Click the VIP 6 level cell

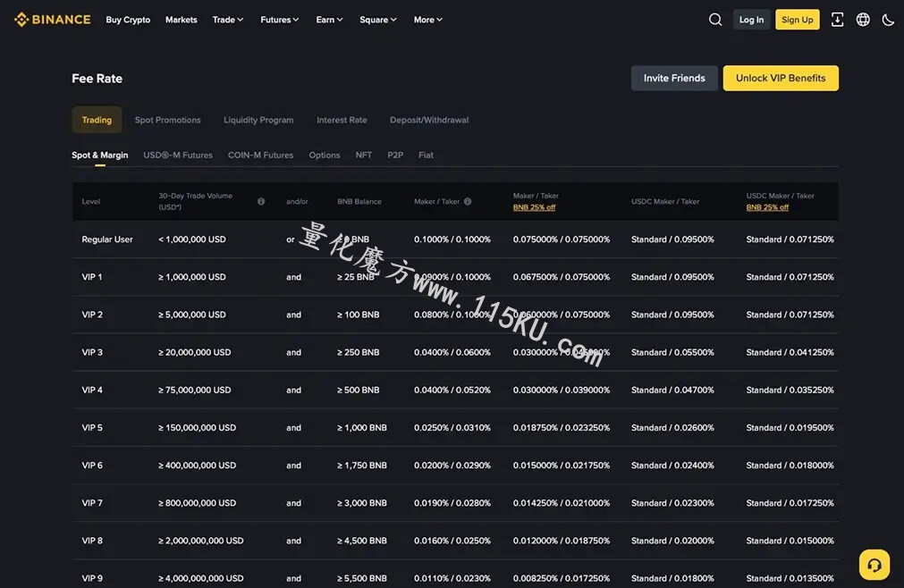tap(92, 466)
